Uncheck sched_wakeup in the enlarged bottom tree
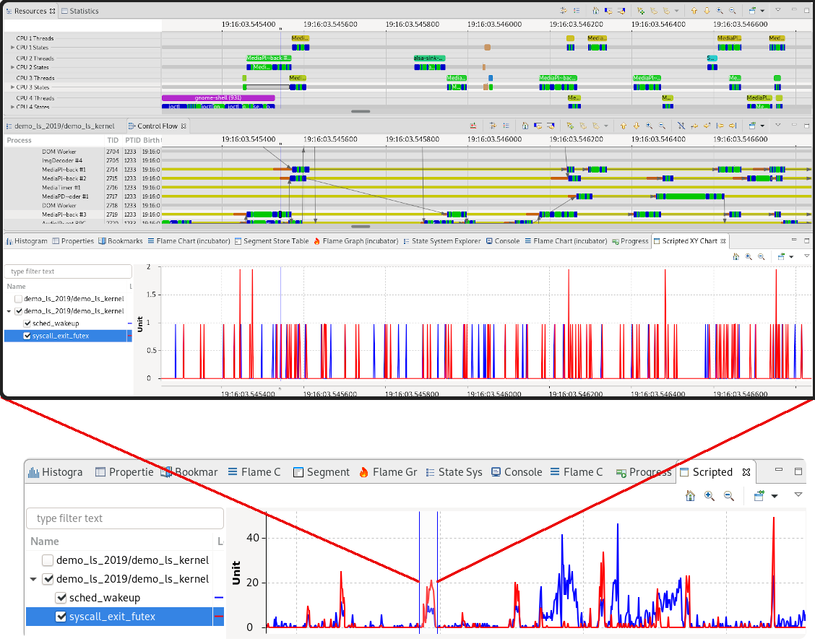 61,598
